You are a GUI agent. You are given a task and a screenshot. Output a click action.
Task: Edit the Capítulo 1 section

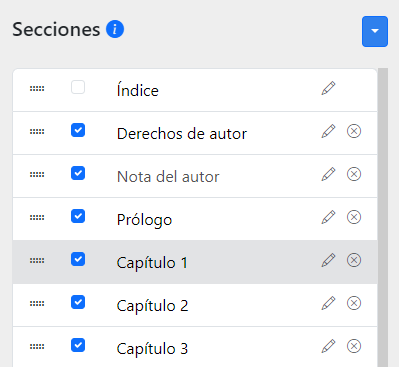point(328,260)
